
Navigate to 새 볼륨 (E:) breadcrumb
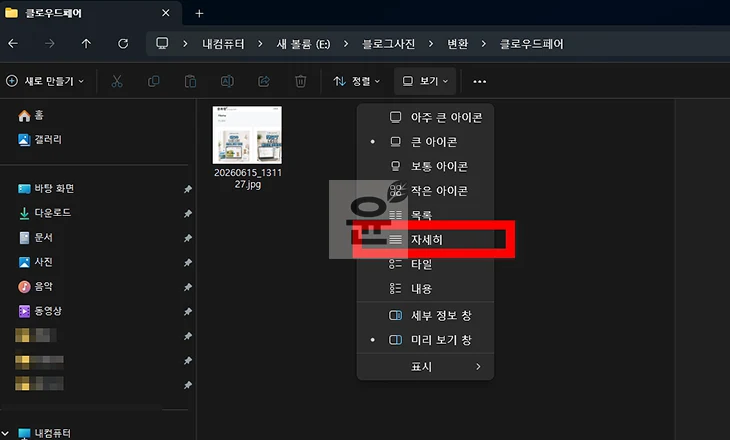pyautogui.click(x=303, y=44)
